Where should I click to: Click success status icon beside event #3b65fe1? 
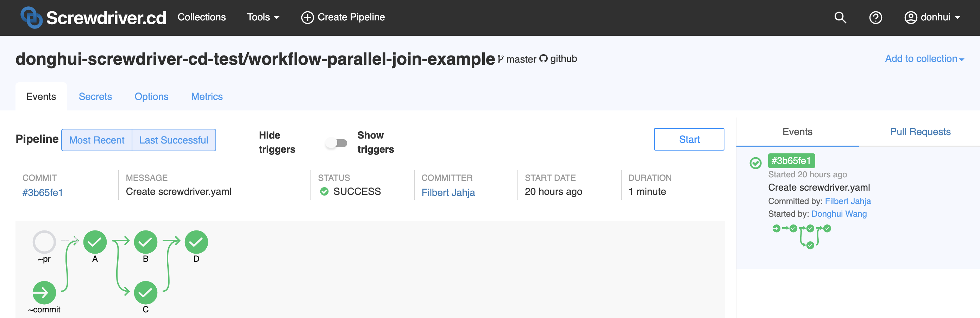(755, 163)
